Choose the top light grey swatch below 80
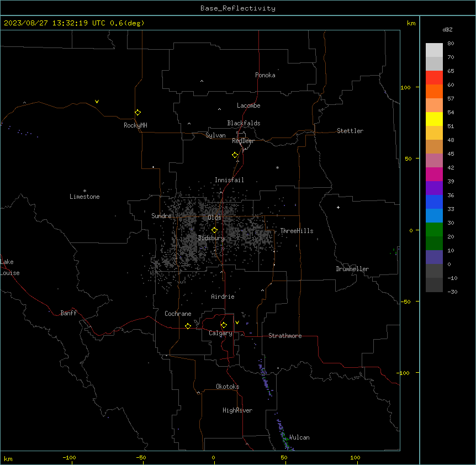This screenshot has width=476, height=465. pos(434,50)
